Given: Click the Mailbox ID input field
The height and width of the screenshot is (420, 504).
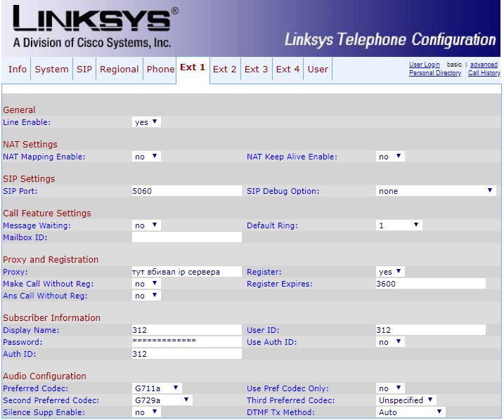Looking at the screenshot, I should (187, 237).
